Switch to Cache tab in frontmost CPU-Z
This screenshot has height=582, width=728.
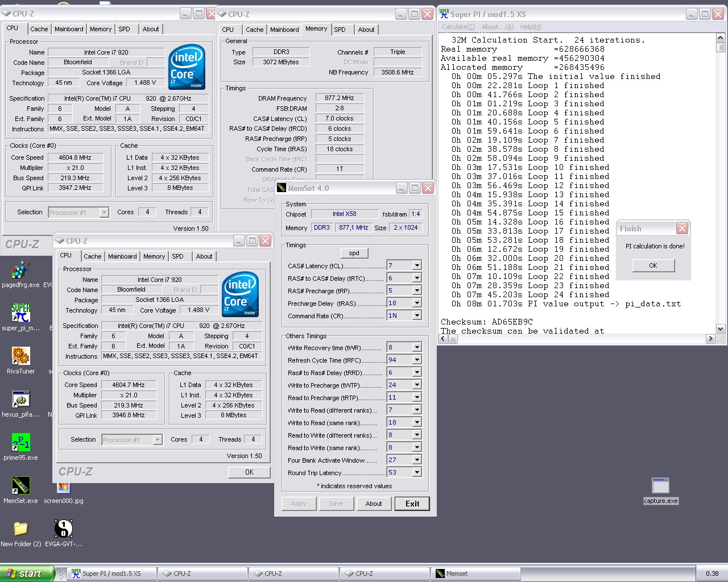point(93,256)
